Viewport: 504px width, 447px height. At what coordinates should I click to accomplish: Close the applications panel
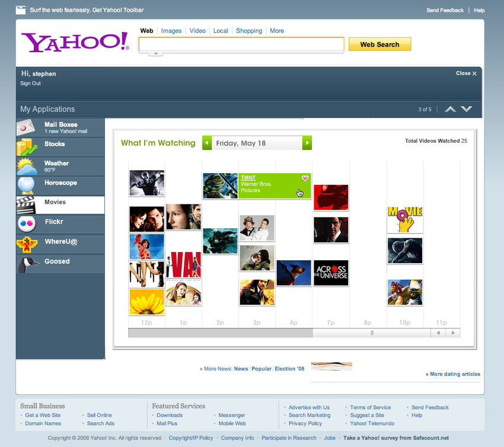(x=465, y=74)
